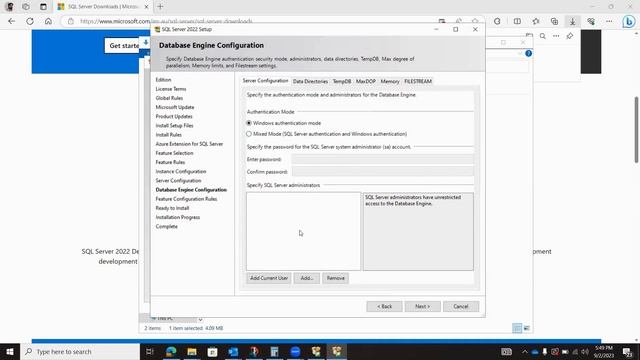Open Edge downloads icon
This screenshot has width=640, height=360.
coord(573,21)
